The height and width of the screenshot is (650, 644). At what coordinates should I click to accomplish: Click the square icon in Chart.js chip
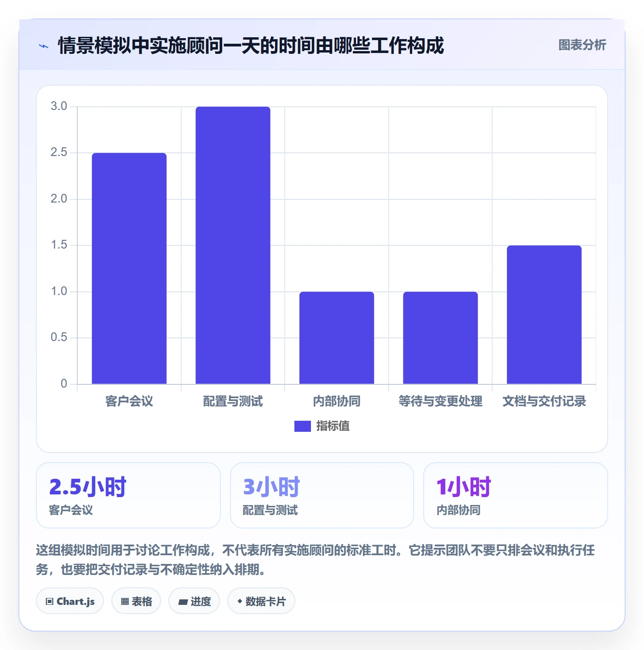click(x=50, y=602)
